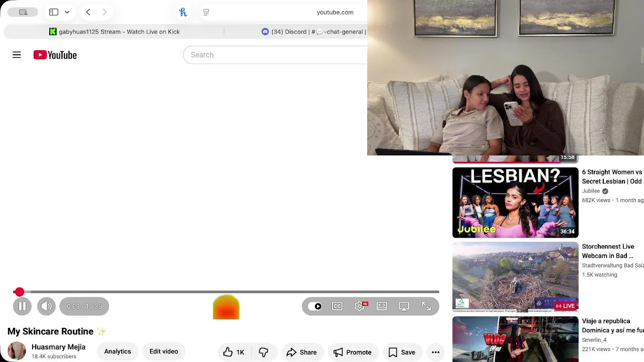Switch to theater mode

point(382,306)
